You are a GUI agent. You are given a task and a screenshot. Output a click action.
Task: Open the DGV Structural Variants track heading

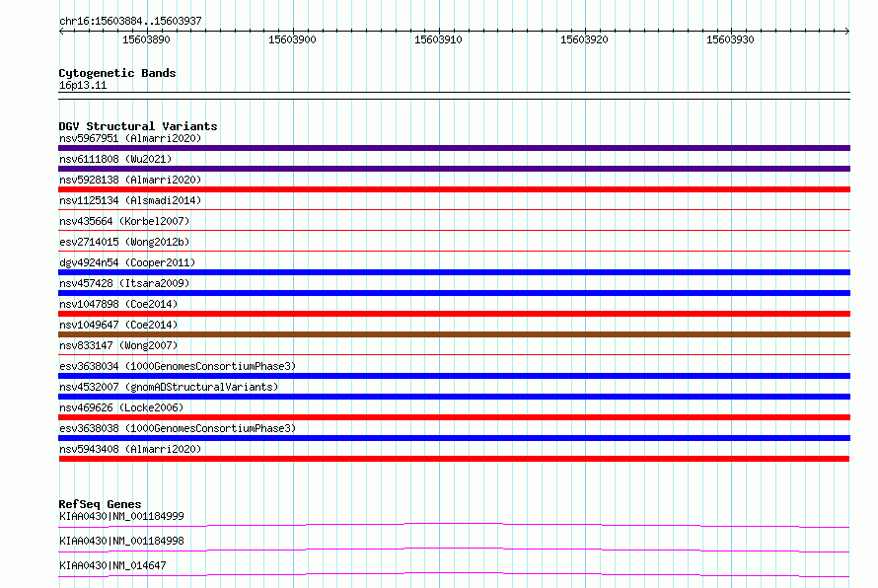tap(138, 126)
